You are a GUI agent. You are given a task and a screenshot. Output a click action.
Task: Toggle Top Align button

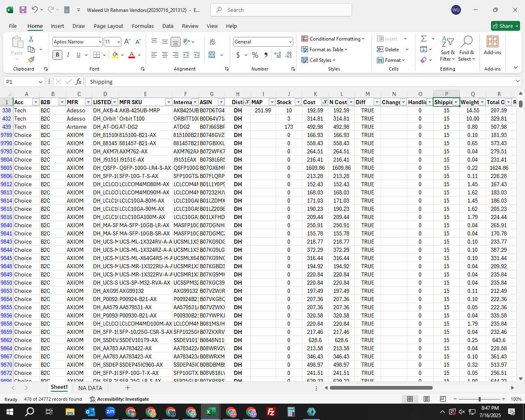154,42
